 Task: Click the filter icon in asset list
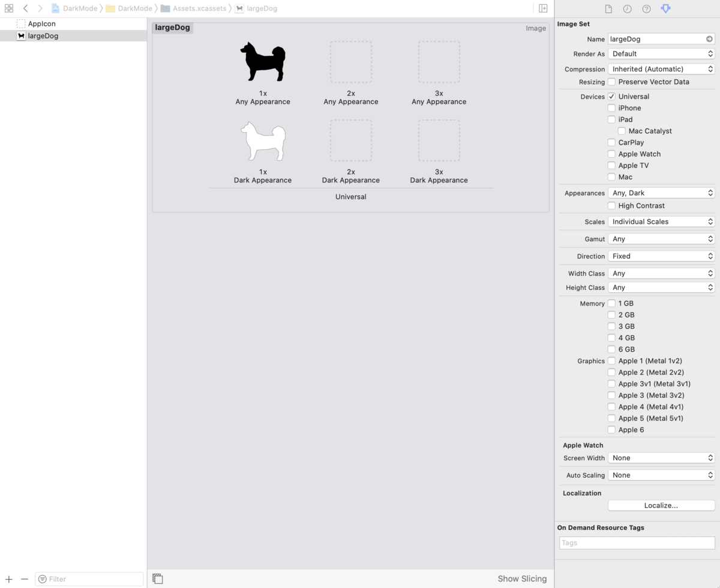click(42, 579)
